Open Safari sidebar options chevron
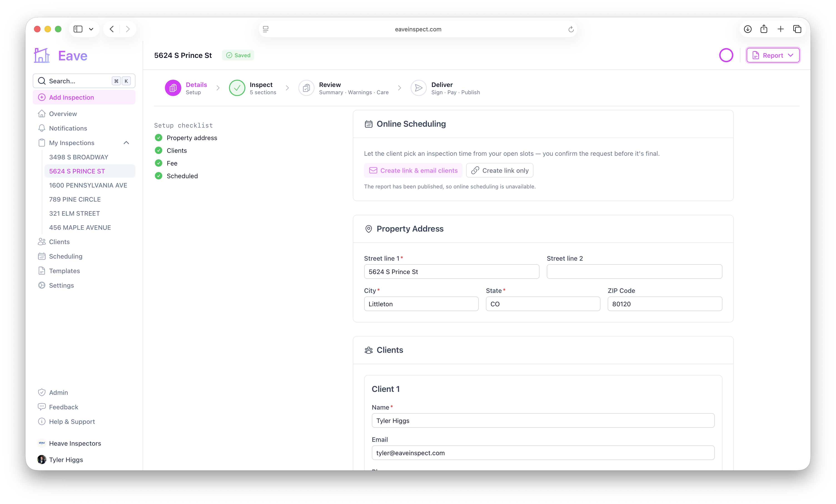The height and width of the screenshot is (504, 836). pyautogui.click(x=91, y=29)
